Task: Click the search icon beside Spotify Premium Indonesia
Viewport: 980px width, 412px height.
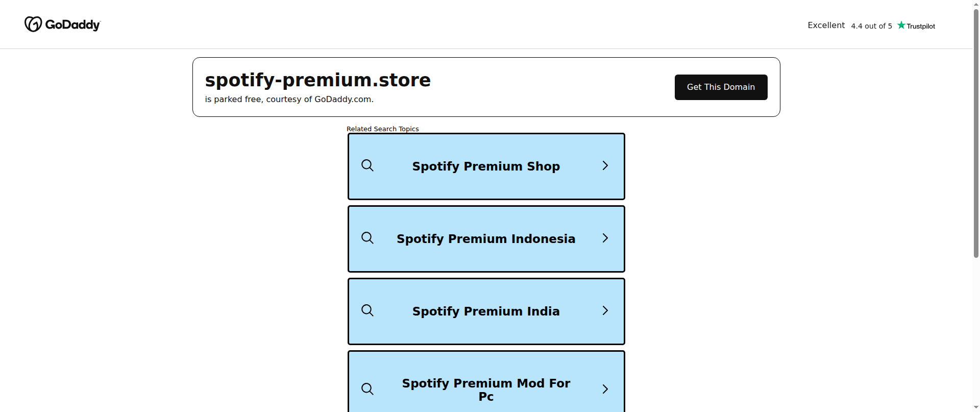Action: coord(367,238)
